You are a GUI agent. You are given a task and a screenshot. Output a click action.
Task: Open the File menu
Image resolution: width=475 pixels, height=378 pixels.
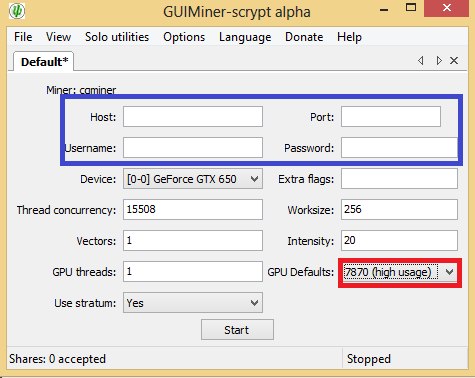point(23,37)
